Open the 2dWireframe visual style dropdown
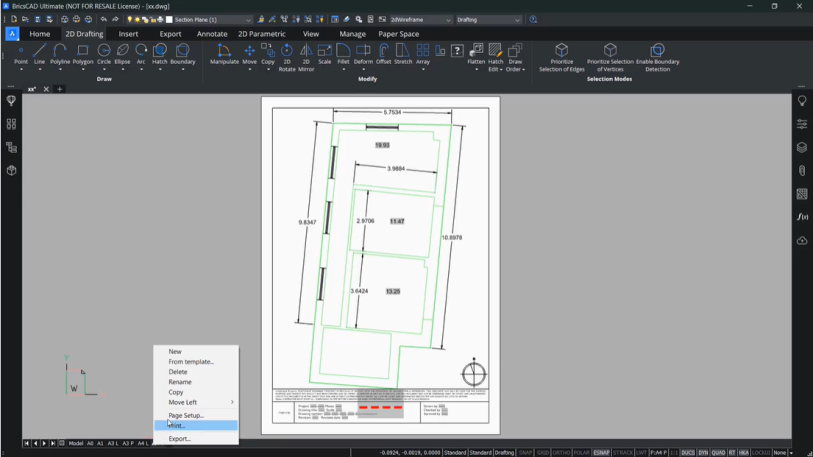Screen dimensions: 813x457 tap(420, 19)
